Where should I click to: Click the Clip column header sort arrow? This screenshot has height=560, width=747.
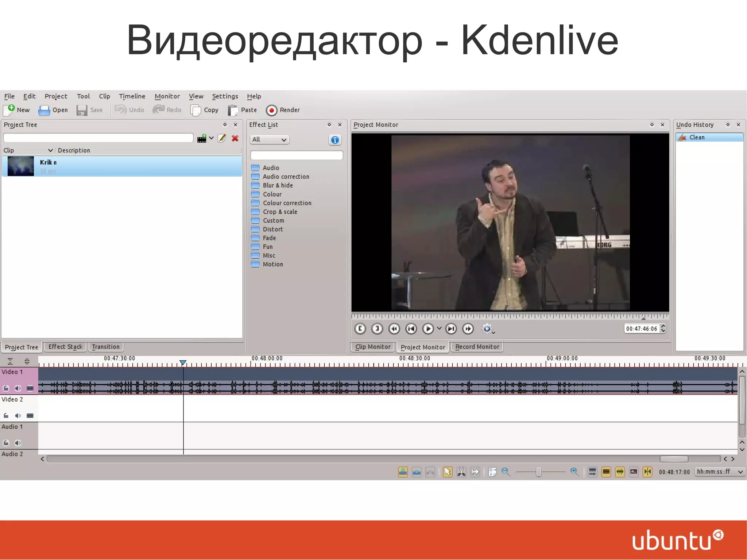(x=50, y=150)
